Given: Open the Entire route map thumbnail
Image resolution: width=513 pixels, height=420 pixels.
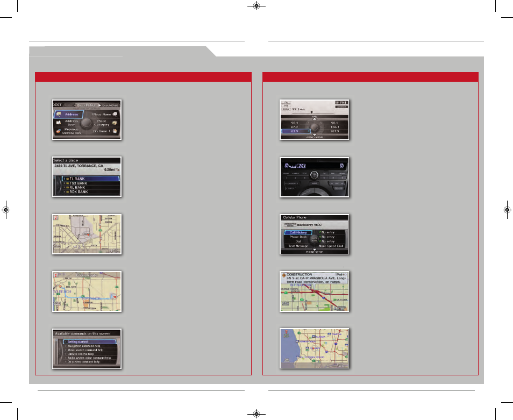Looking at the screenshot, I should (x=87, y=291).
